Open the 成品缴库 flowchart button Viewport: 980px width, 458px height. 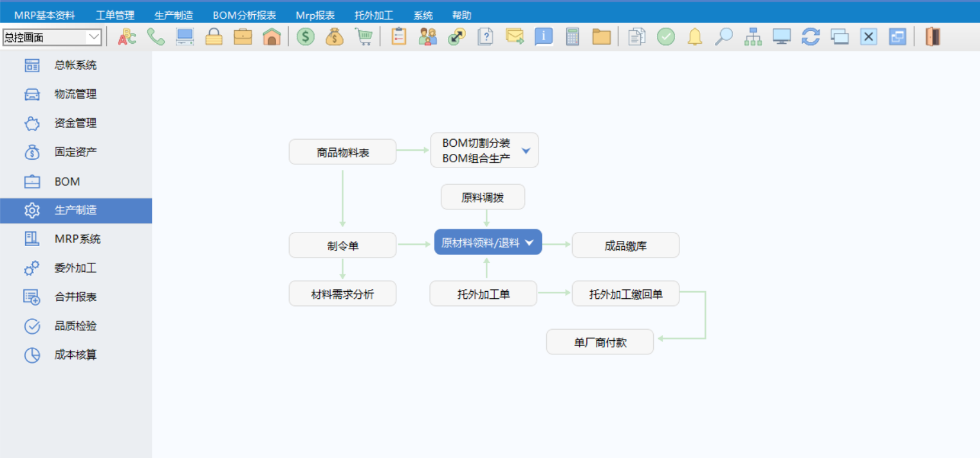point(625,245)
